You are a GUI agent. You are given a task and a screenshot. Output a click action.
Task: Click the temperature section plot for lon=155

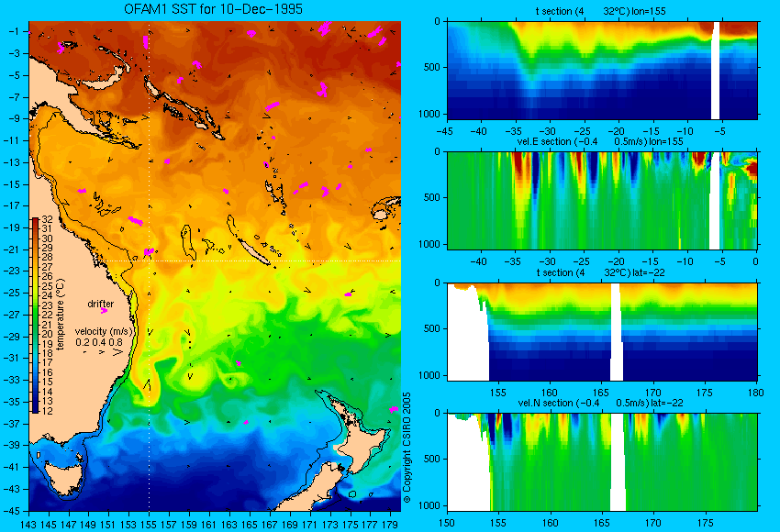pos(602,70)
